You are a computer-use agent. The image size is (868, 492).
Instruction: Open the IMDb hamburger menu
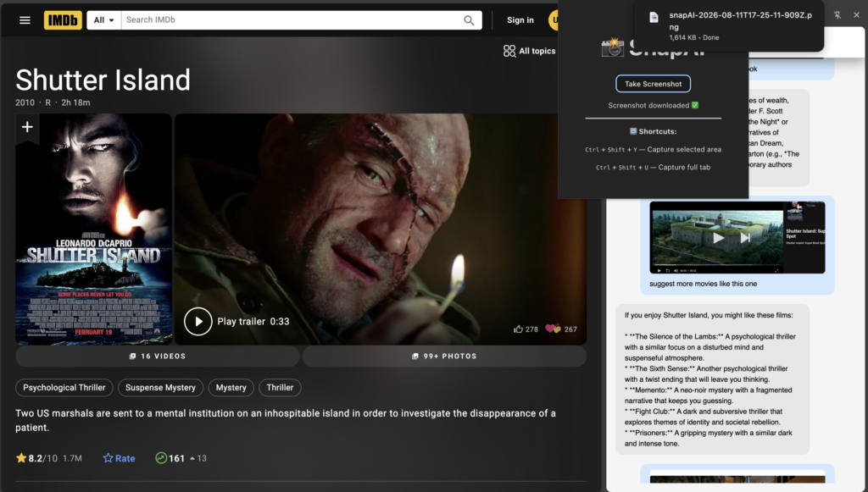pos(25,20)
